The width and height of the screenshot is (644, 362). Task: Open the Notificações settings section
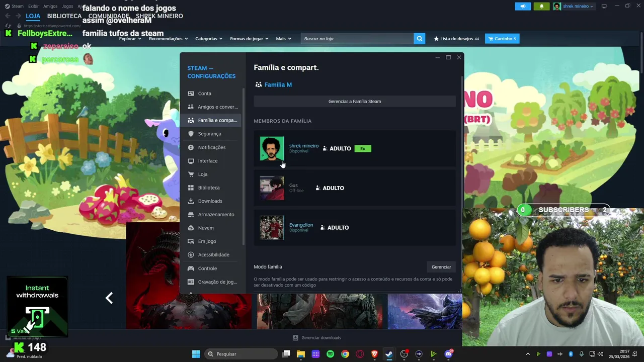tap(211, 147)
